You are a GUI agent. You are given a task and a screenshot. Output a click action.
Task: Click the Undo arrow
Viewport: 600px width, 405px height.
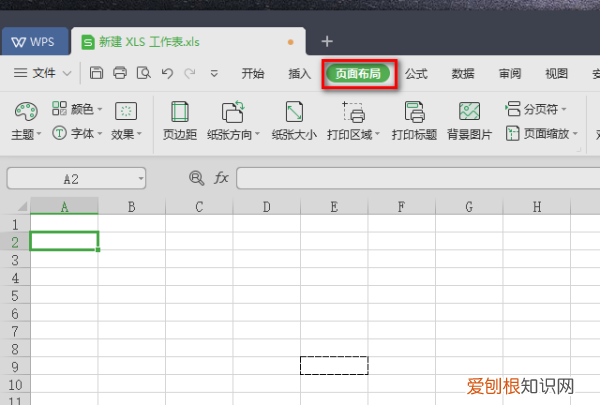pos(167,73)
